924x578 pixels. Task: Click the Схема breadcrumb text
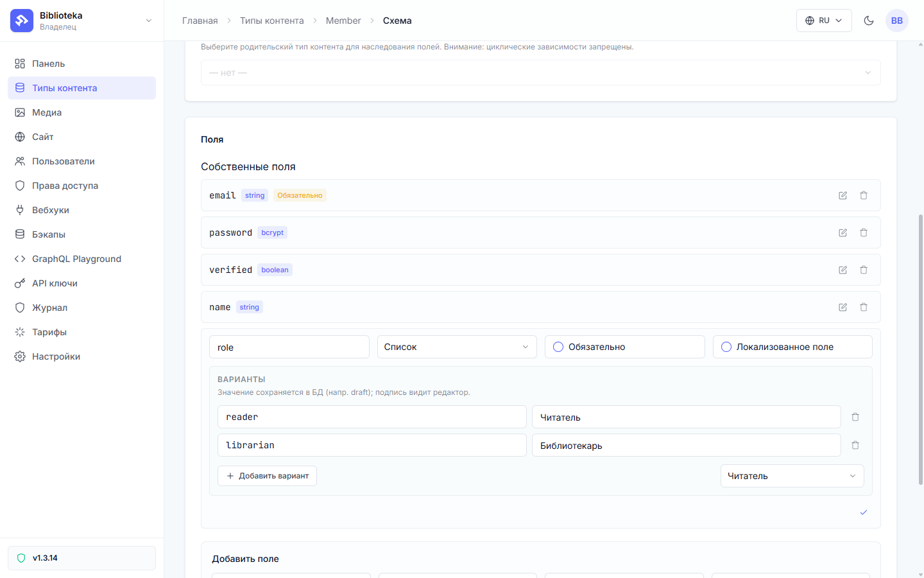coord(397,21)
